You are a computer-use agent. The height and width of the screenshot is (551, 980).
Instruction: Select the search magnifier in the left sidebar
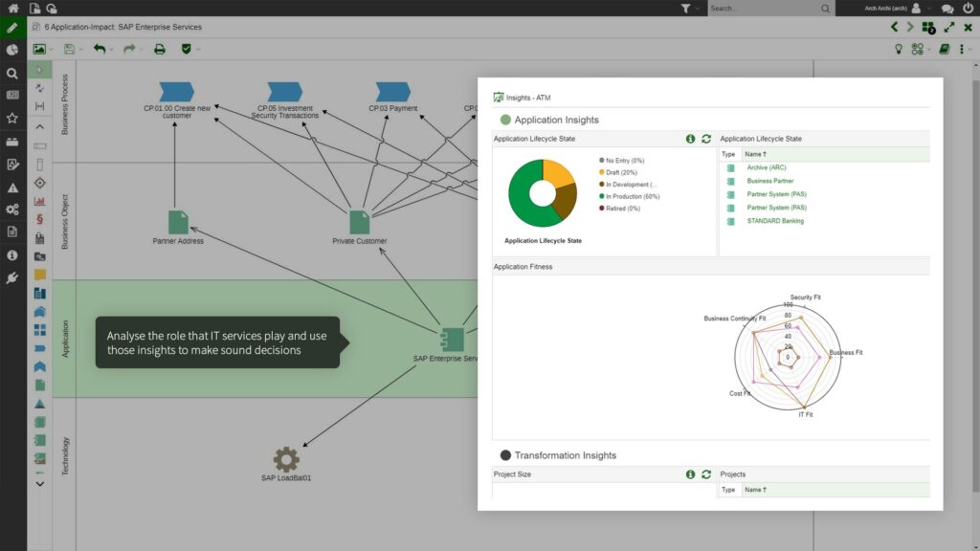[x=11, y=72]
